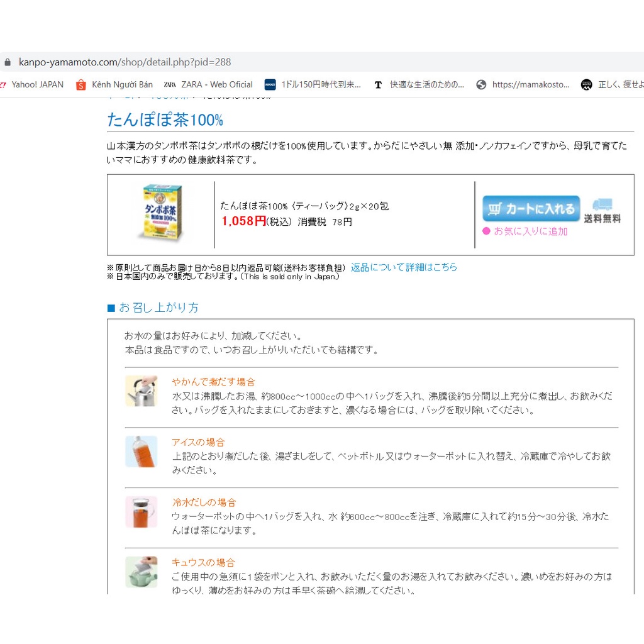Screen dimensions: 644x644
Task: Click the キュウスの場合 heading
Action: [203, 563]
